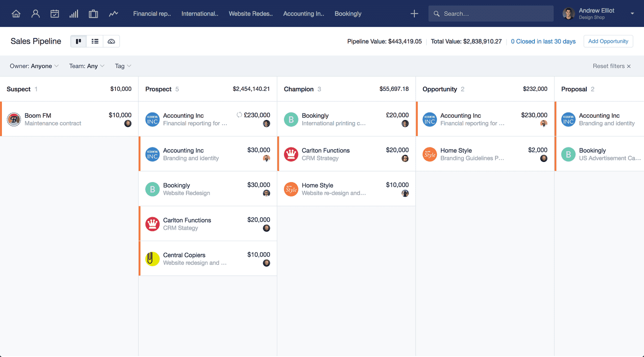Open the Bookingly tab
644x357 pixels.
(x=348, y=13)
